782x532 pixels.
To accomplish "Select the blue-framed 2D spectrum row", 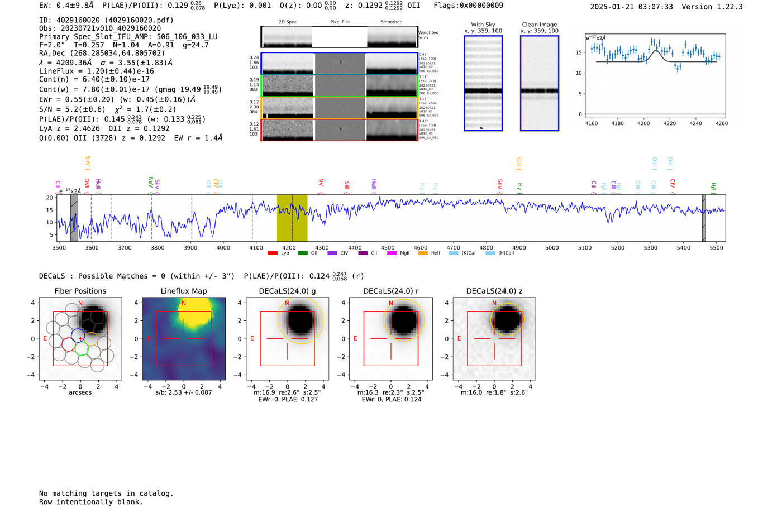I will (x=339, y=64).
